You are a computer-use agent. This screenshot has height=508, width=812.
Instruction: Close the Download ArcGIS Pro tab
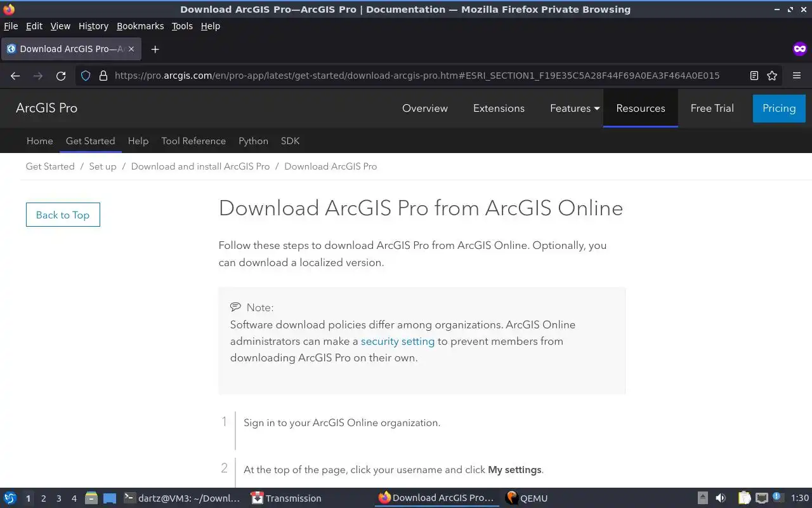pos(131,49)
